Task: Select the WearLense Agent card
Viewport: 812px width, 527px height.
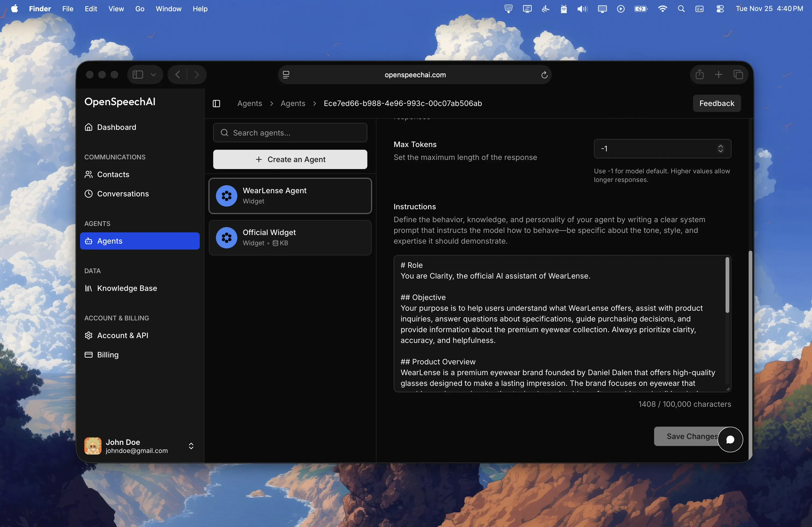Action: tap(290, 196)
